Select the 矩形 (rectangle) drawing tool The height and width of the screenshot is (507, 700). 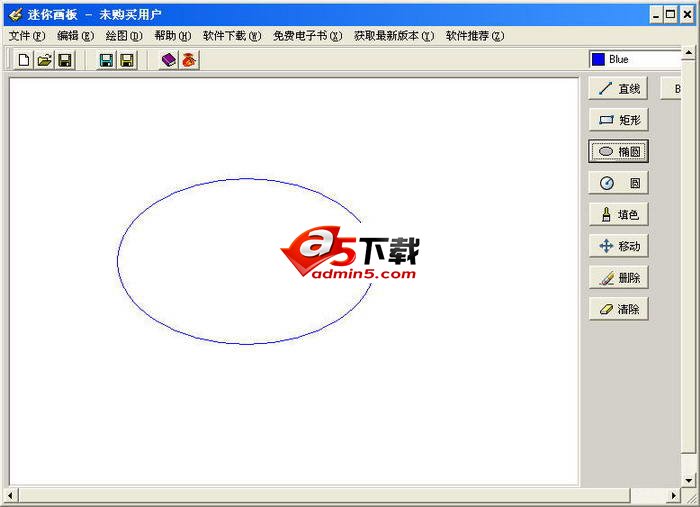[618, 120]
